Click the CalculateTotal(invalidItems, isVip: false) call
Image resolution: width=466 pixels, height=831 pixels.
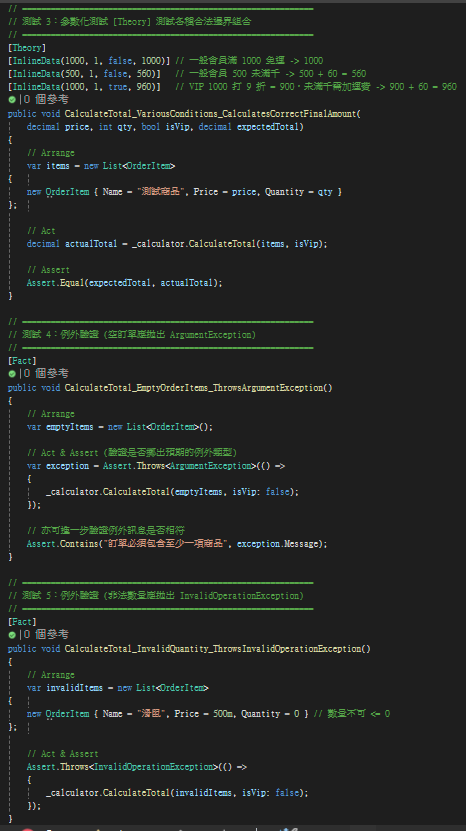[x=177, y=793]
